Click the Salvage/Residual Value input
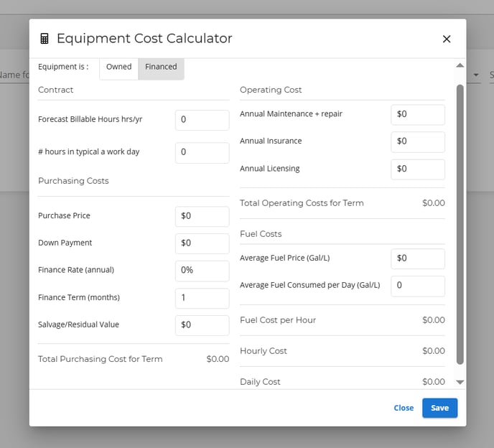 pos(202,325)
